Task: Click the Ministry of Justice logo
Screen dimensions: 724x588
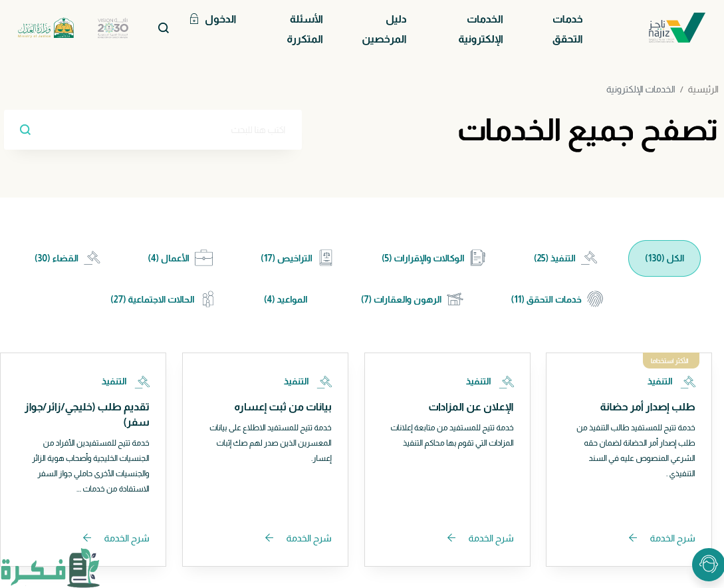Action: click(46, 28)
